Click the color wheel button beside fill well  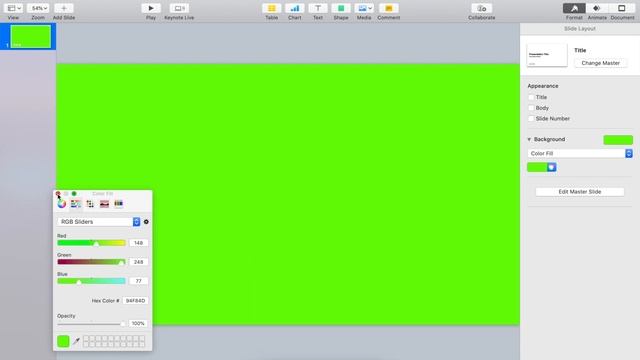click(552, 167)
